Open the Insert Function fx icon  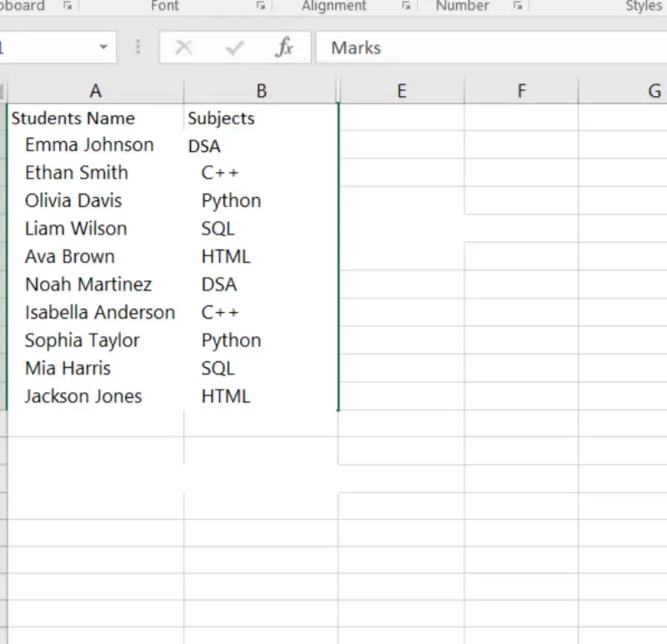[284, 48]
